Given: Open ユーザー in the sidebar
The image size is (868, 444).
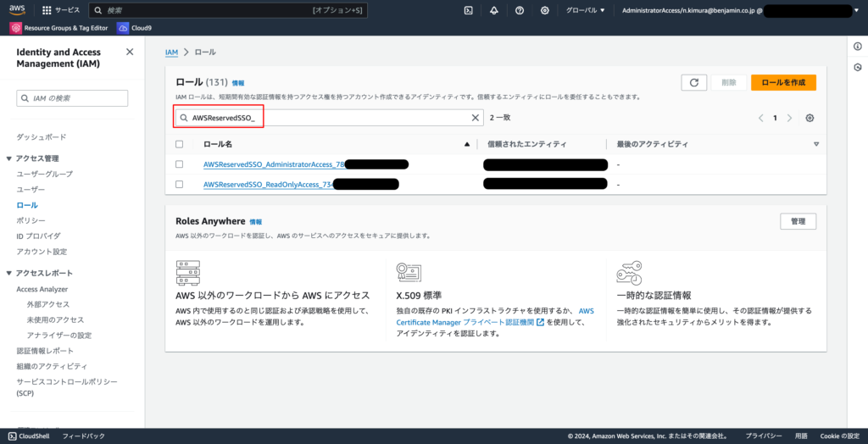Looking at the screenshot, I should 31,189.
